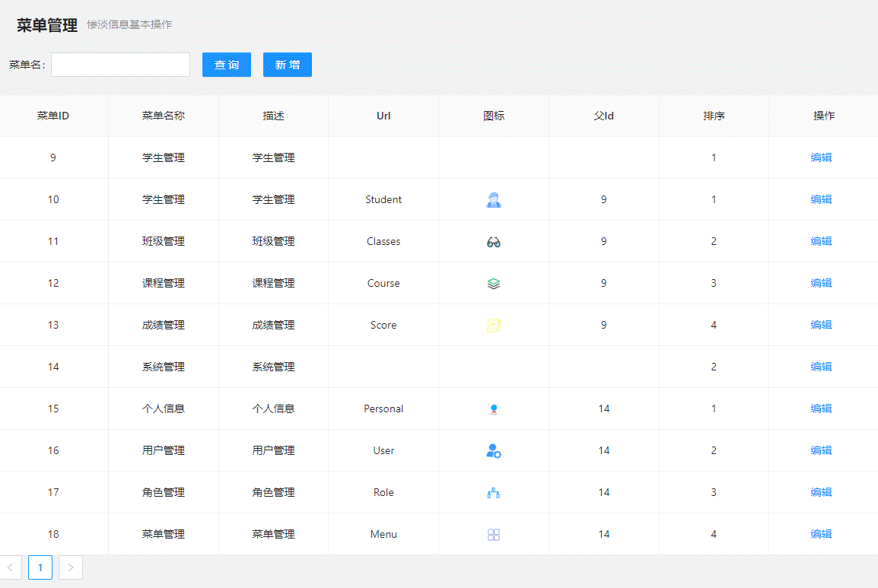The height and width of the screenshot is (588, 878).
Task: Click the 排序 column header
Action: [x=714, y=116]
